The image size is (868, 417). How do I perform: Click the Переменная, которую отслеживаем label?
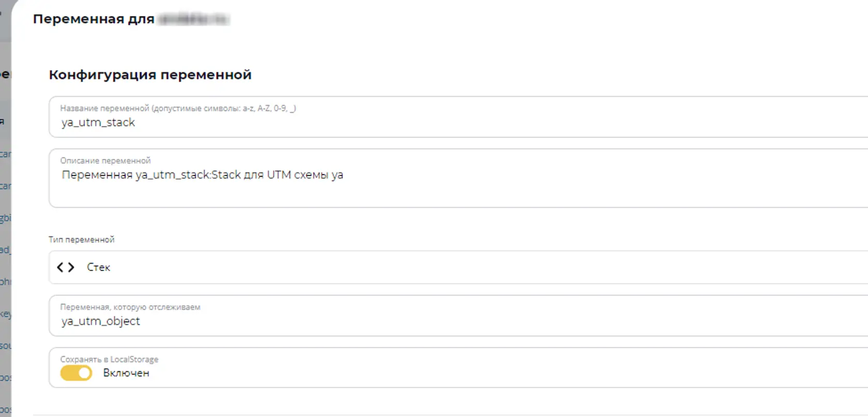point(130,307)
